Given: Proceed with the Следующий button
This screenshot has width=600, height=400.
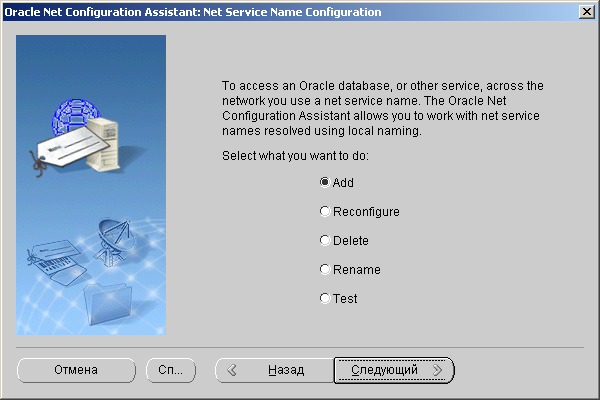Looking at the screenshot, I should [394, 370].
